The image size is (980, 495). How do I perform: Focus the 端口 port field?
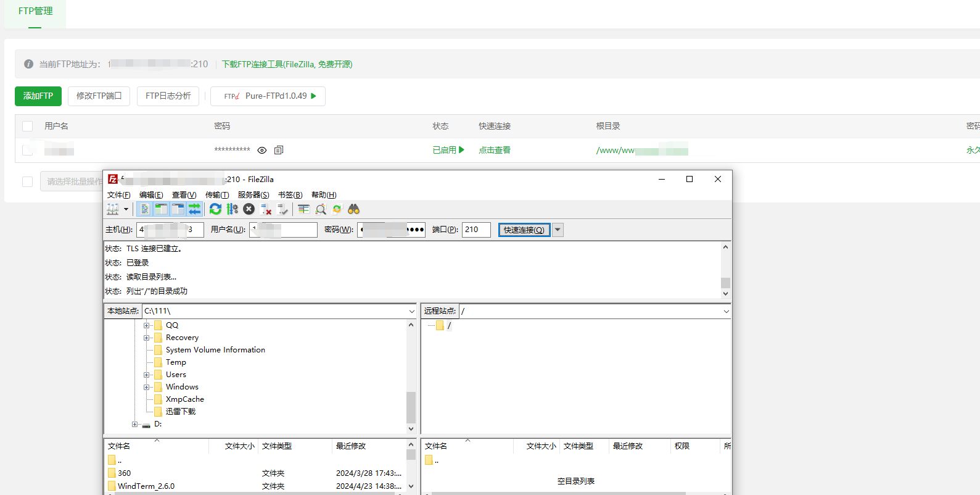(476, 230)
